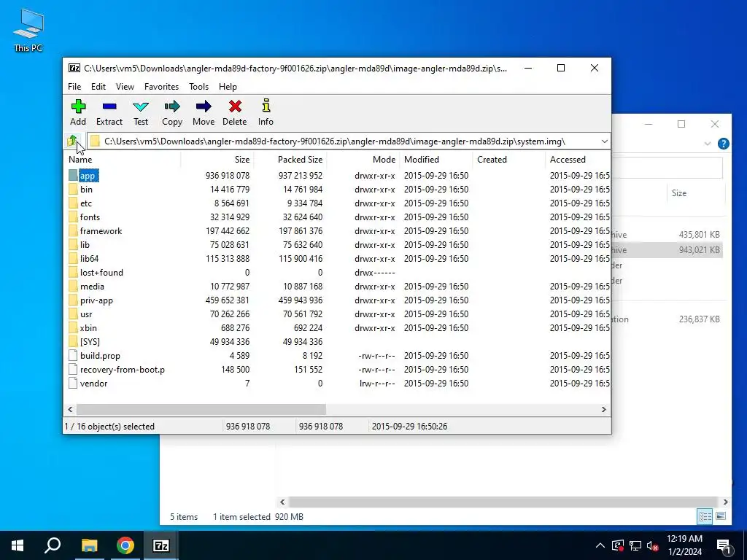This screenshot has height=560, width=747.
Task: Switch Explorer to details view
Action: pyautogui.click(x=705, y=516)
